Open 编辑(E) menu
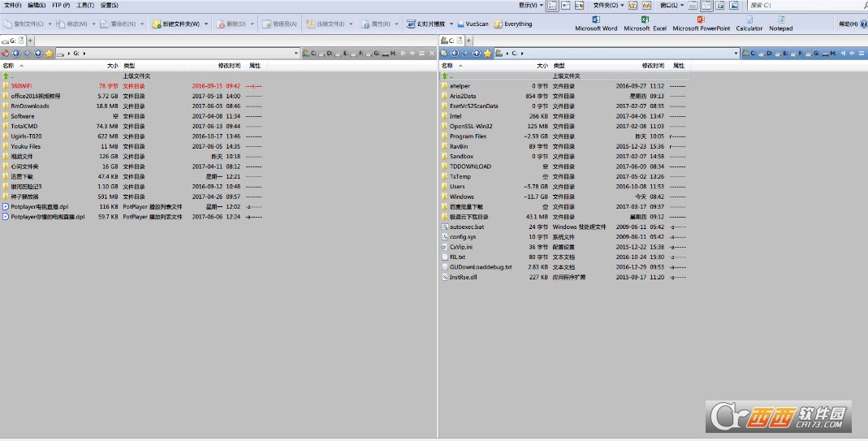868x441 pixels. pyautogui.click(x=37, y=5)
